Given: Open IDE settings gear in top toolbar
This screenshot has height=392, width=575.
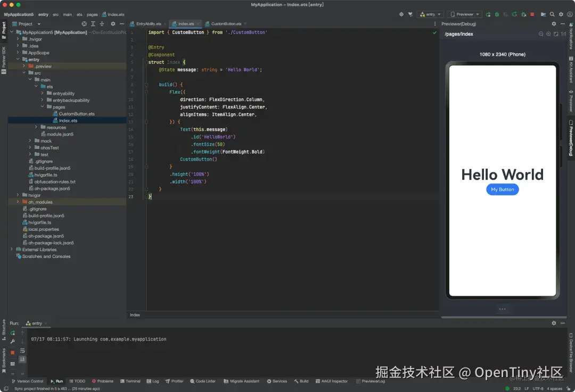Looking at the screenshot, I should (x=561, y=14).
